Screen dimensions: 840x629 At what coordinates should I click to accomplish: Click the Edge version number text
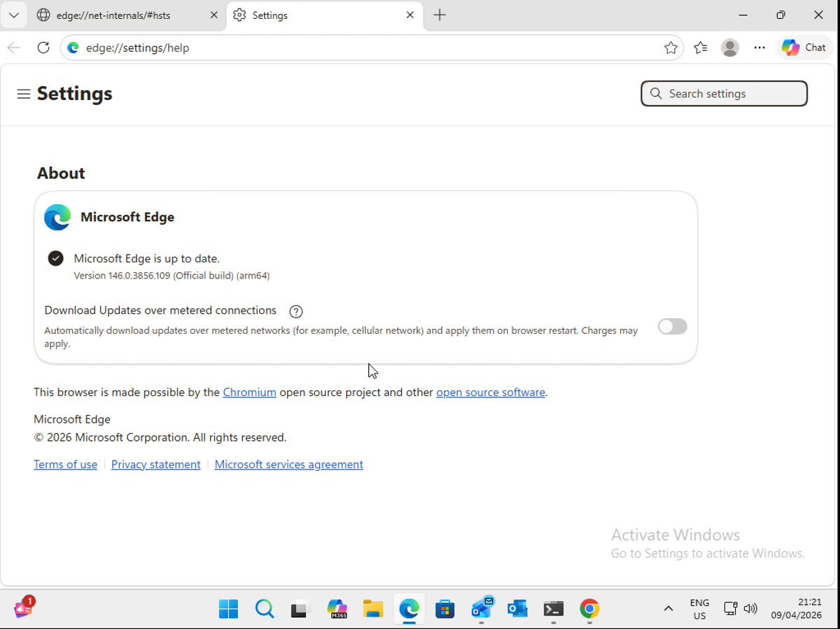[x=171, y=276]
